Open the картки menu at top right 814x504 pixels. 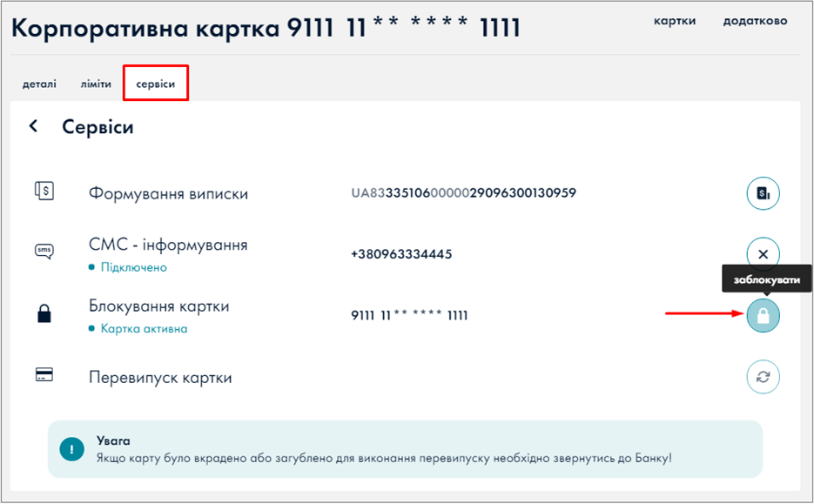tap(675, 21)
